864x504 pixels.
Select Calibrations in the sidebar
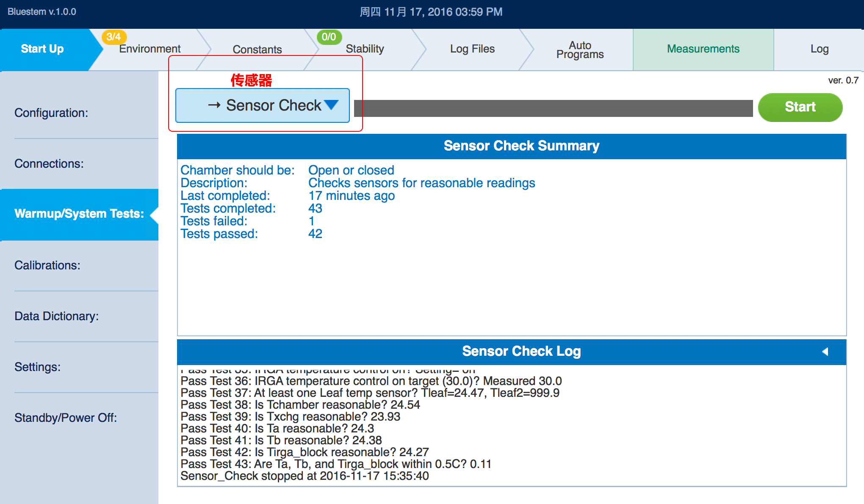[x=47, y=266]
